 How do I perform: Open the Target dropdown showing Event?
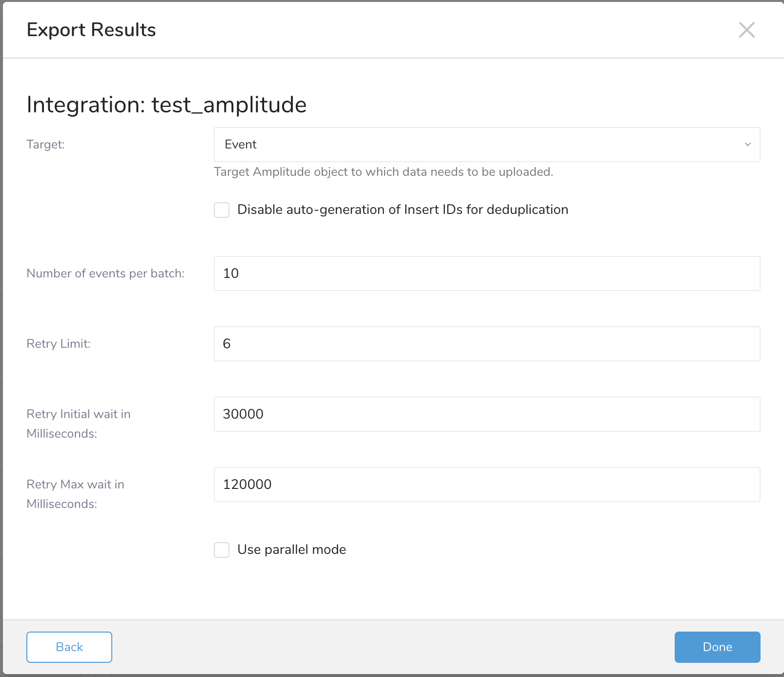click(x=486, y=145)
